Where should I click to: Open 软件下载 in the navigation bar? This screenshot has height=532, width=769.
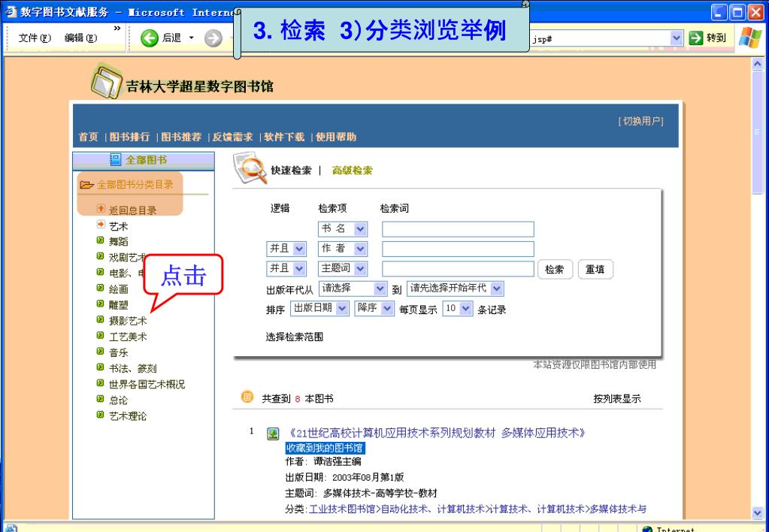click(x=284, y=137)
